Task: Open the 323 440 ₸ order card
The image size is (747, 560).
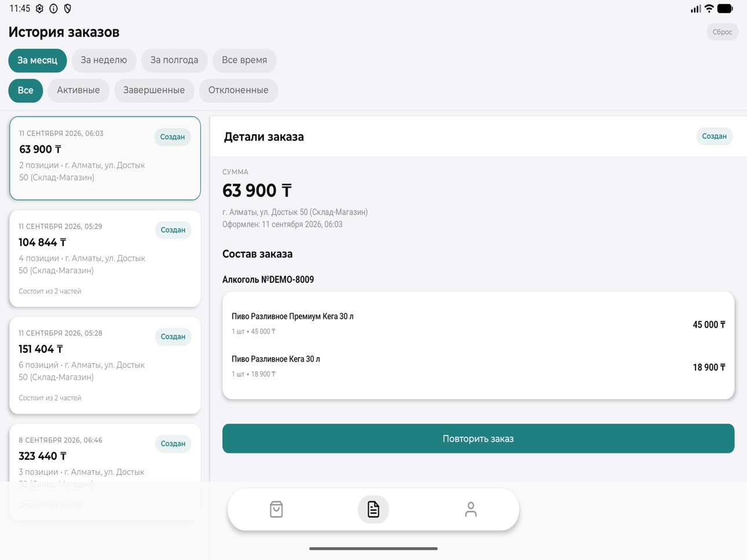Action: tap(105, 471)
